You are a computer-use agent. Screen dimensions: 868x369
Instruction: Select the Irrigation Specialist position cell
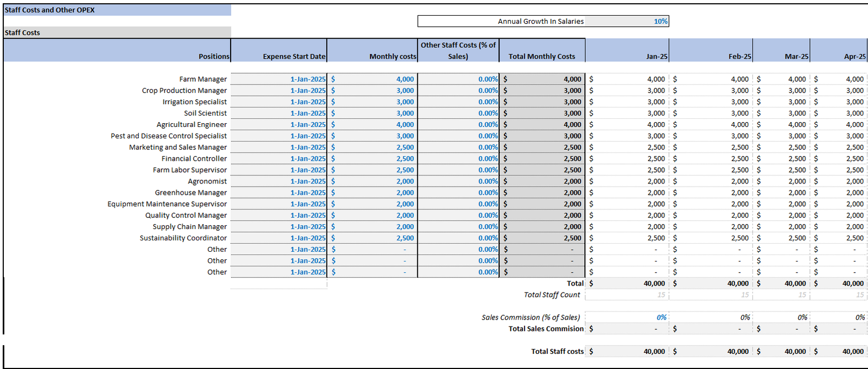point(195,102)
